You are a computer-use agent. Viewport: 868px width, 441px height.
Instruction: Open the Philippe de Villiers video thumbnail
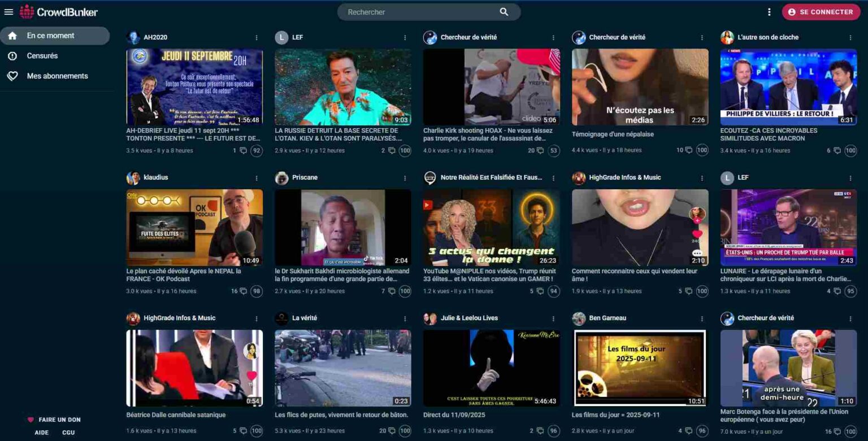788,86
